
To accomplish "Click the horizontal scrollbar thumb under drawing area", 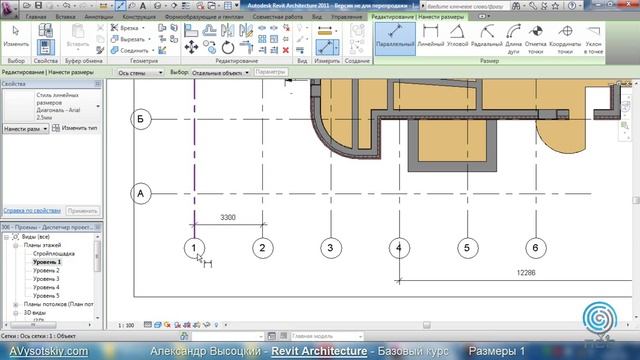I will [427, 325].
